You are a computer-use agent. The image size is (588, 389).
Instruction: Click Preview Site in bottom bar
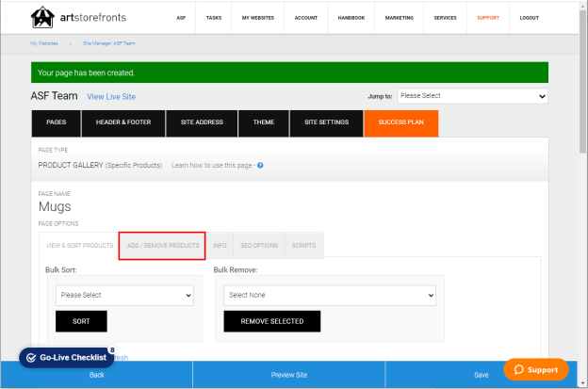[x=289, y=375]
